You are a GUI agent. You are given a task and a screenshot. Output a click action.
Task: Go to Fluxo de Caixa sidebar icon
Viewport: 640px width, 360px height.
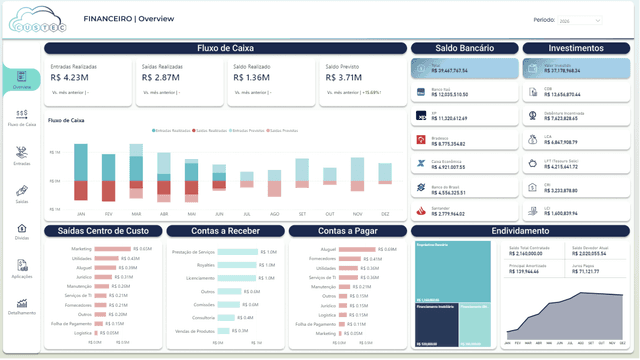(22, 114)
